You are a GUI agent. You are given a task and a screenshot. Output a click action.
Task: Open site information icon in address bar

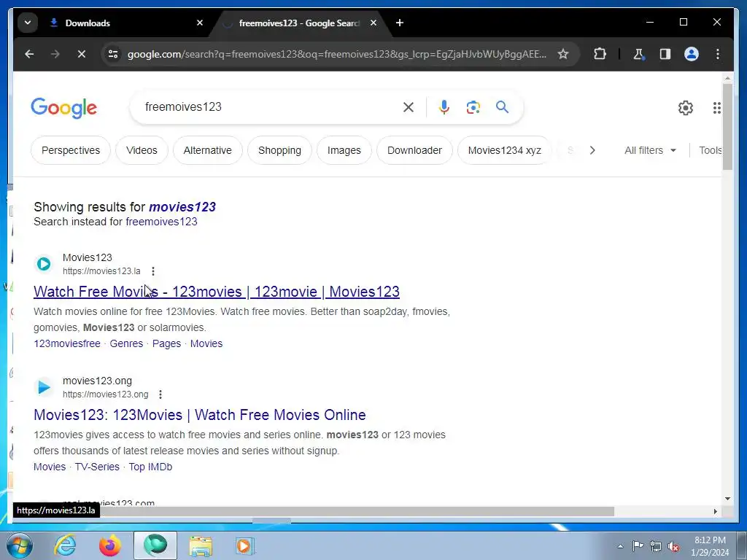pyautogui.click(x=113, y=54)
